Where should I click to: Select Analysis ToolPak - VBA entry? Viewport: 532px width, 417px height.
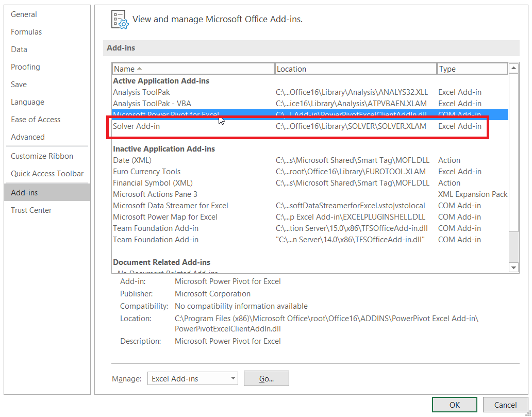pyautogui.click(x=152, y=104)
